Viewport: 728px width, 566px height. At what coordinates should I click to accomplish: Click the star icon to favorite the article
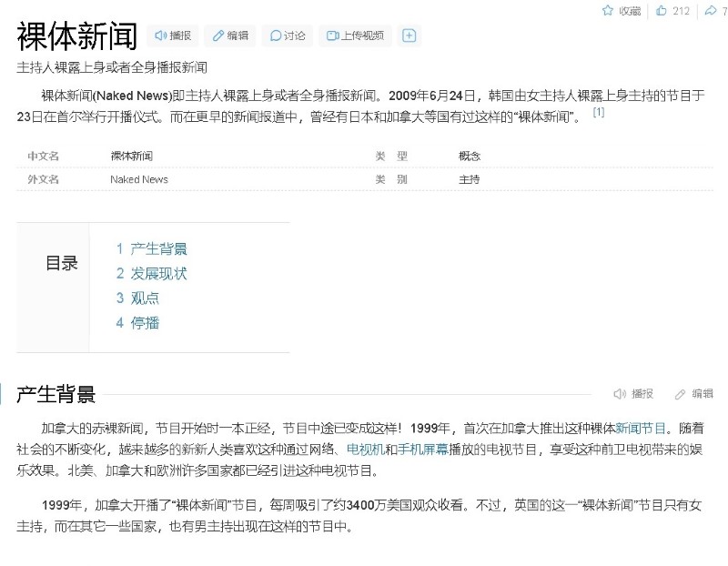(608, 11)
